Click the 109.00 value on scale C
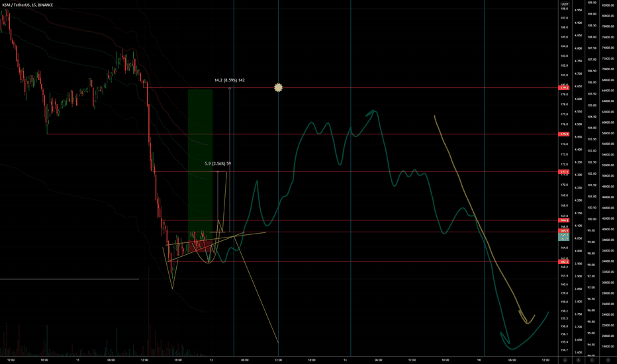Image resolution: width=617 pixels, height=364 pixels. click(x=592, y=14)
